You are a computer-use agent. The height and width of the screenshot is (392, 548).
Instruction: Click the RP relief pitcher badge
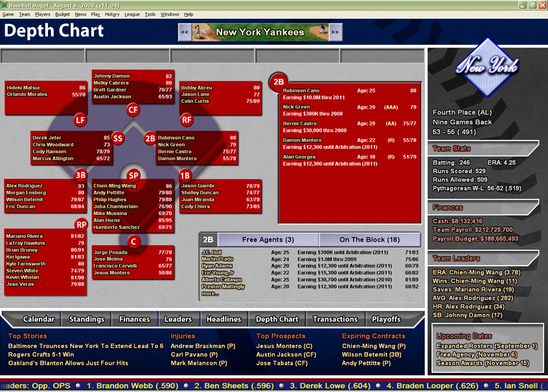pyautogui.click(x=82, y=225)
